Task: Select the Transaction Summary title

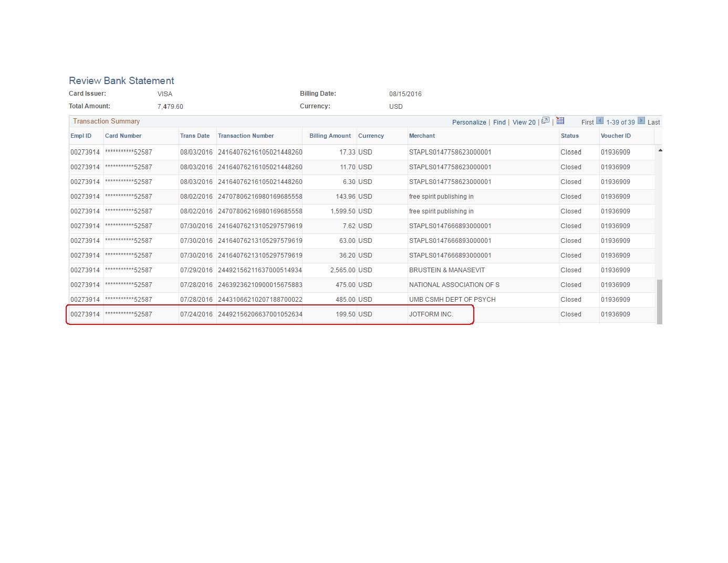Action: tap(106, 121)
